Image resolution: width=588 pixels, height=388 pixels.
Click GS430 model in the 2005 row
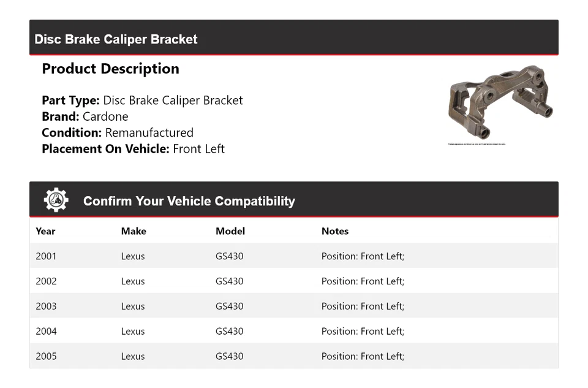tap(229, 356)
